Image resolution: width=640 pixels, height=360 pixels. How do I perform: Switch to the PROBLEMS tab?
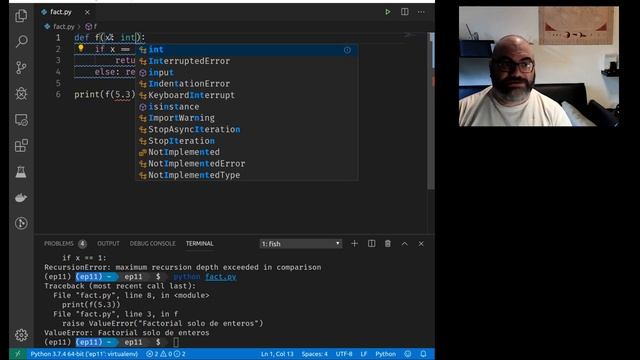click(x=59, y=244)
